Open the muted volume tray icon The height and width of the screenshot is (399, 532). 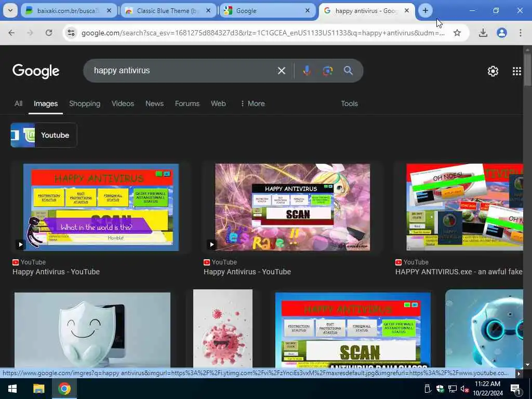(x=464, y=389)
